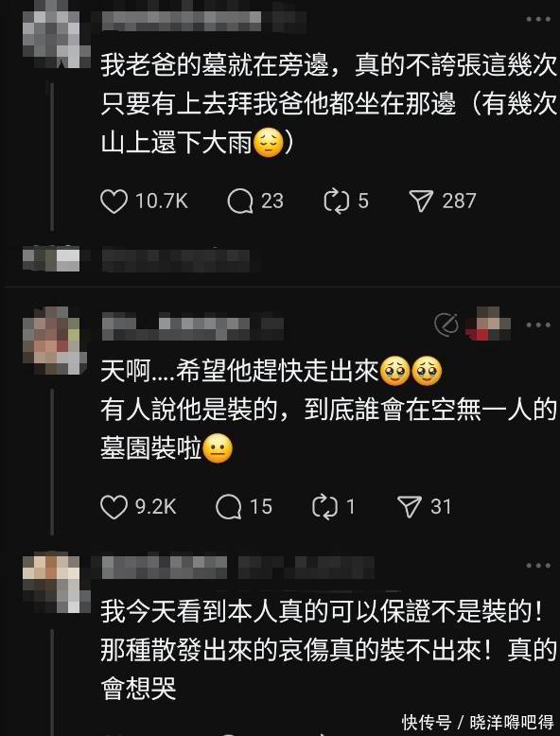Open the blurred username of first comment
This screenshot has height=736, width=560.
(x=202, y=20)
